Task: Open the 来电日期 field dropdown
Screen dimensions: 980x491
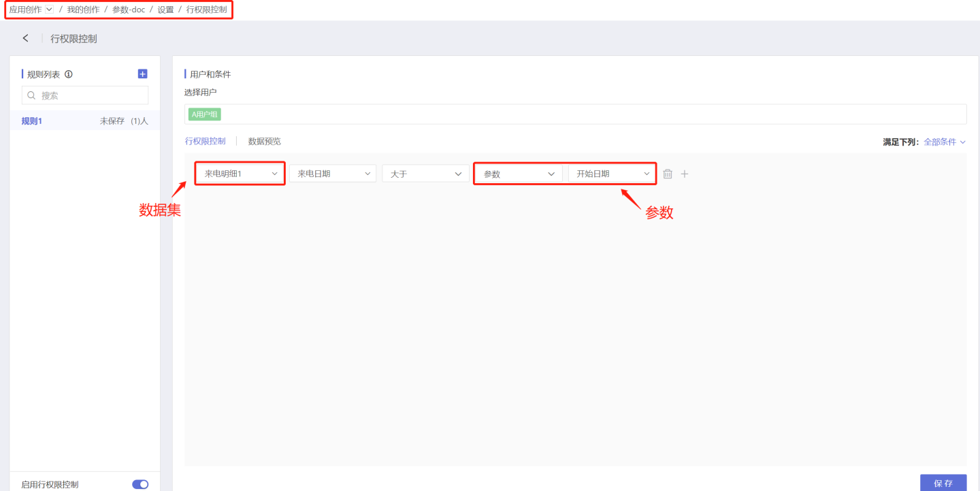Action: pyautogui.click(x=333, y=174)
